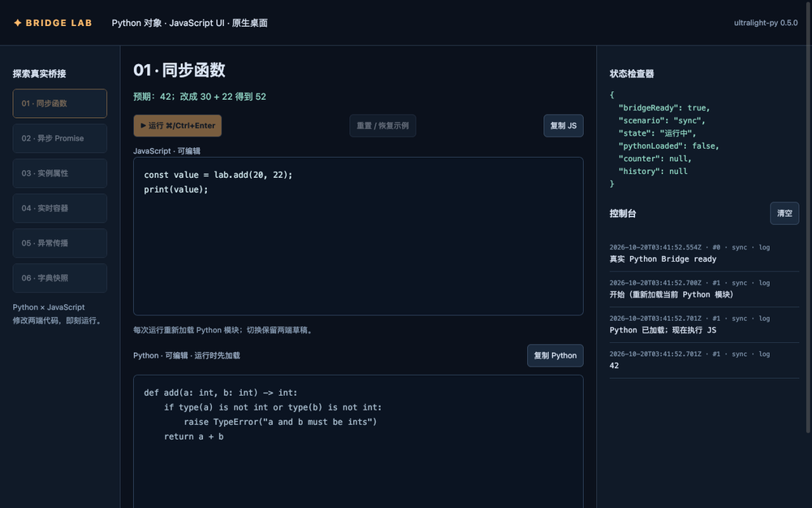Click 控制台 section heading
The height and width of the screenshot is (508, 812).
point(623,213)
